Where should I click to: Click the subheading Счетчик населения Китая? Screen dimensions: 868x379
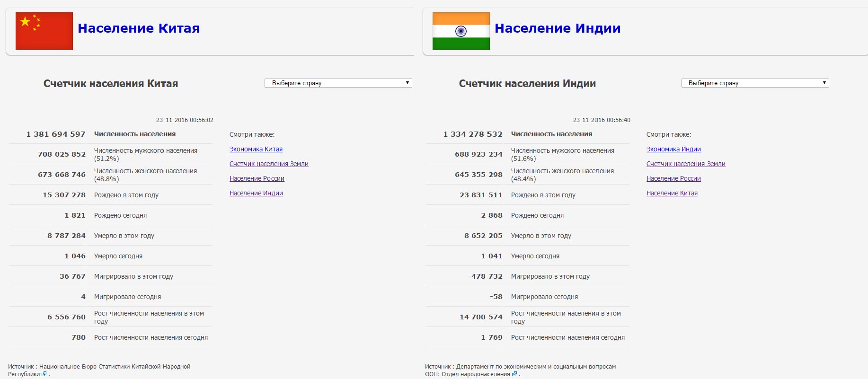[111, 84]
